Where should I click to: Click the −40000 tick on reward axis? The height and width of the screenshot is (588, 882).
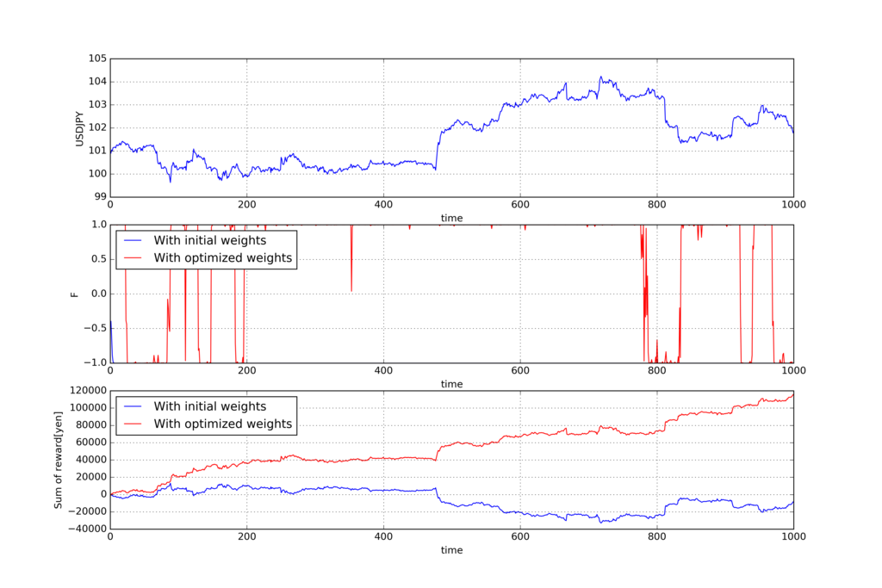click(x=87, y=529)
